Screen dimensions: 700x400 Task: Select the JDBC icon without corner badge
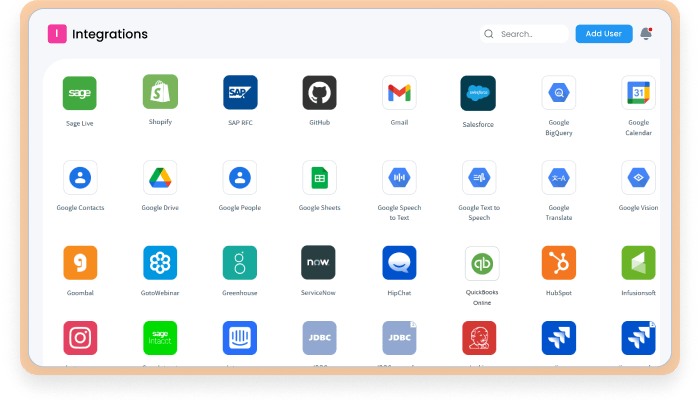point(320,338)
